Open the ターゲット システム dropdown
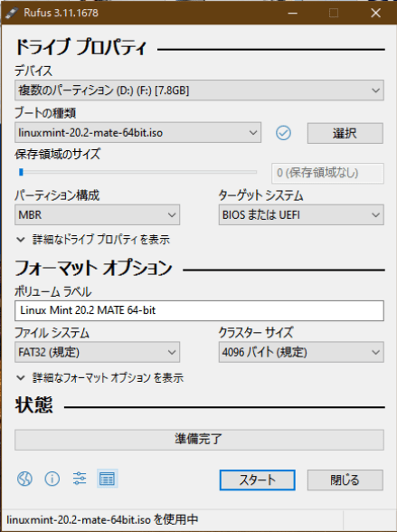397x532 pixels. pyautogui.click(x=301, y=214)
